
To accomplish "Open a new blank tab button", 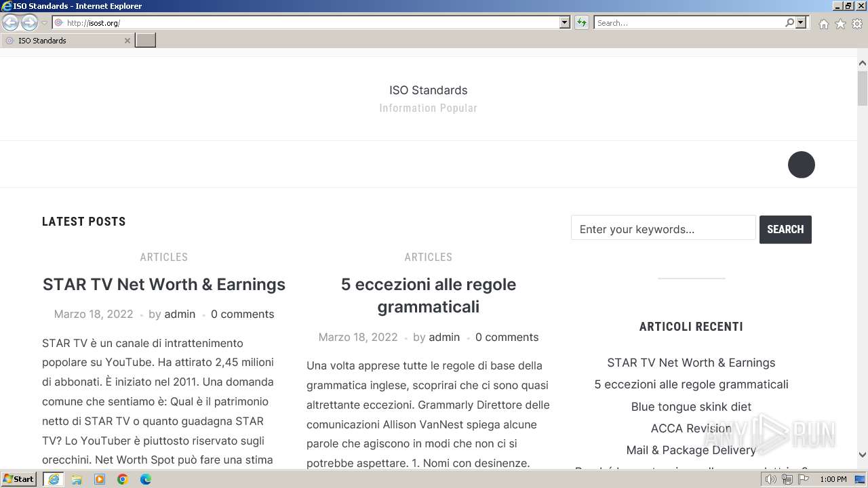I will tap(146, 41).
